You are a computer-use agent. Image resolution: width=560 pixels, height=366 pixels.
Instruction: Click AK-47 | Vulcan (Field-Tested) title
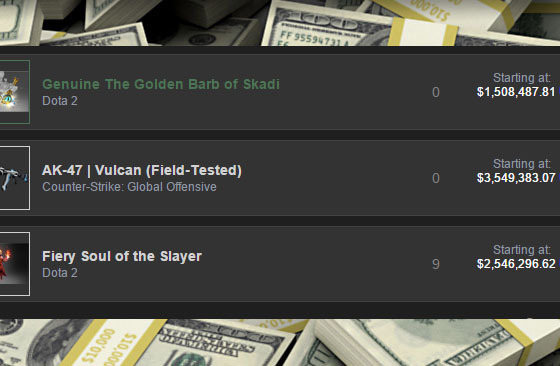pos(142,170)
